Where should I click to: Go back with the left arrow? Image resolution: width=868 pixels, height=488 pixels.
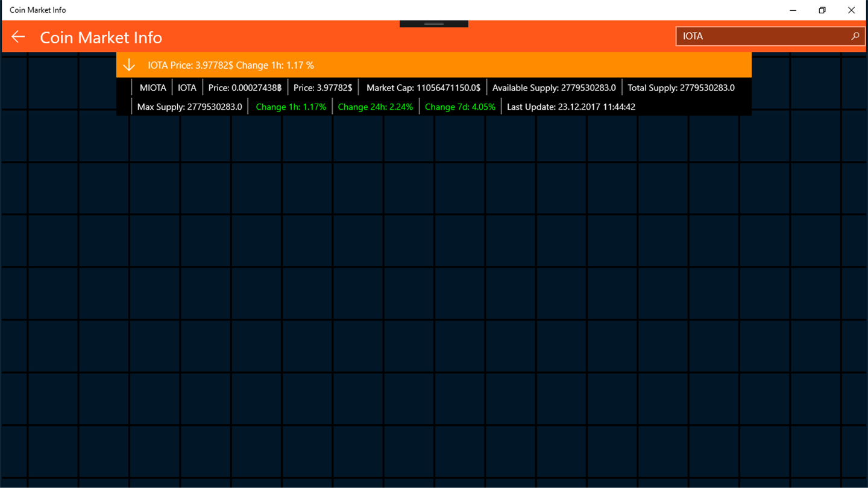[18, 37]
